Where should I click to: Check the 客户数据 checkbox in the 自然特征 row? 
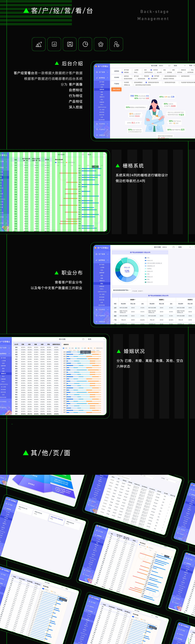click(x=122, y=70)
